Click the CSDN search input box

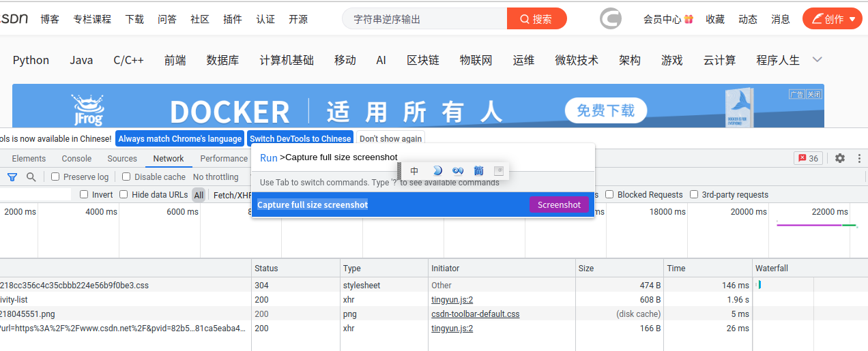pyautogui.click(x=424, y=19)
